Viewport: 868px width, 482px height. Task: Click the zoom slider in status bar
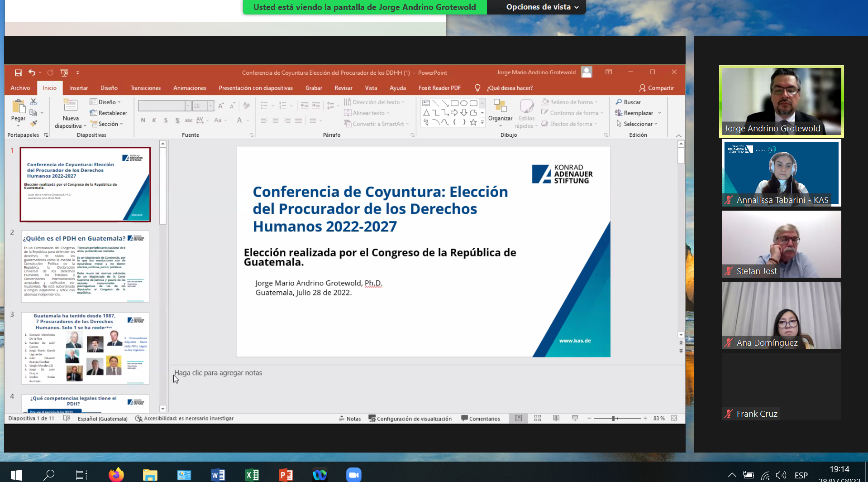(x=614, y=419)
